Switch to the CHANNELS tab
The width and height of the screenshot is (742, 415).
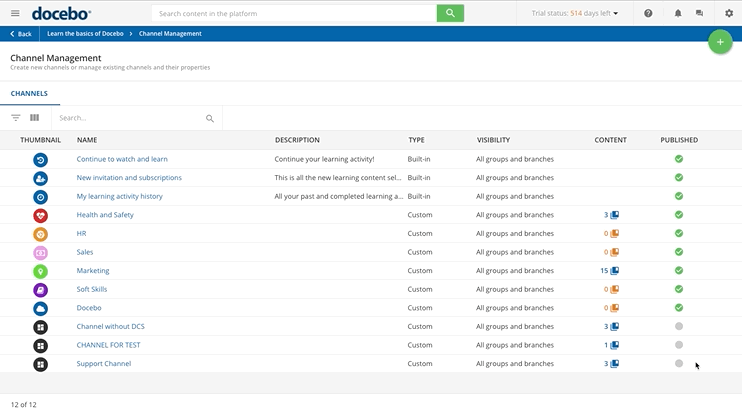pyautogui.click(x=29, y=93)
